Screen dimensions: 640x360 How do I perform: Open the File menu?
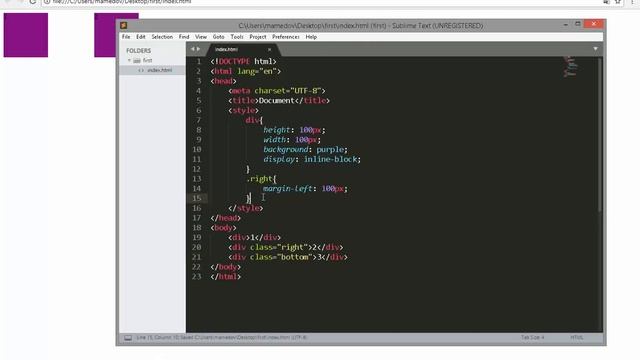coord(126,37)
